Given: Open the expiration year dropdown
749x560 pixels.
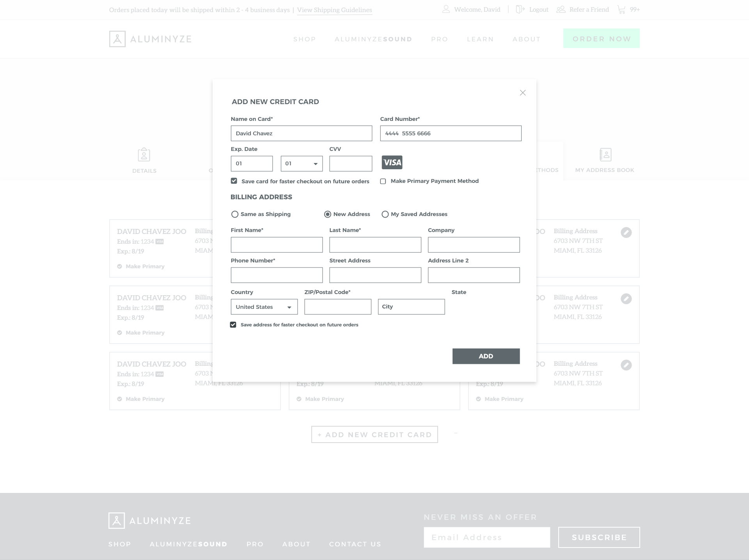Looking at the screenshot, I should (302, 164).
